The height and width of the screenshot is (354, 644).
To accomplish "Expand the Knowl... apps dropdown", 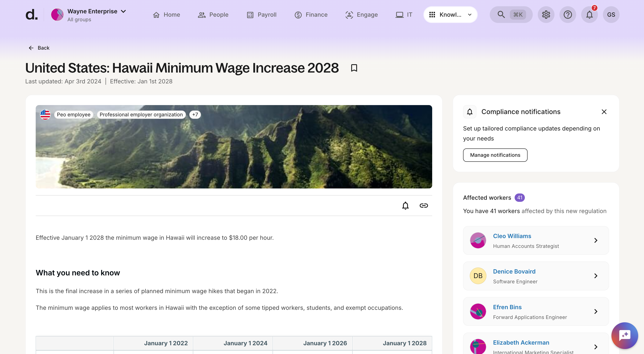I will pyautogui.click(x=450, y=15).
